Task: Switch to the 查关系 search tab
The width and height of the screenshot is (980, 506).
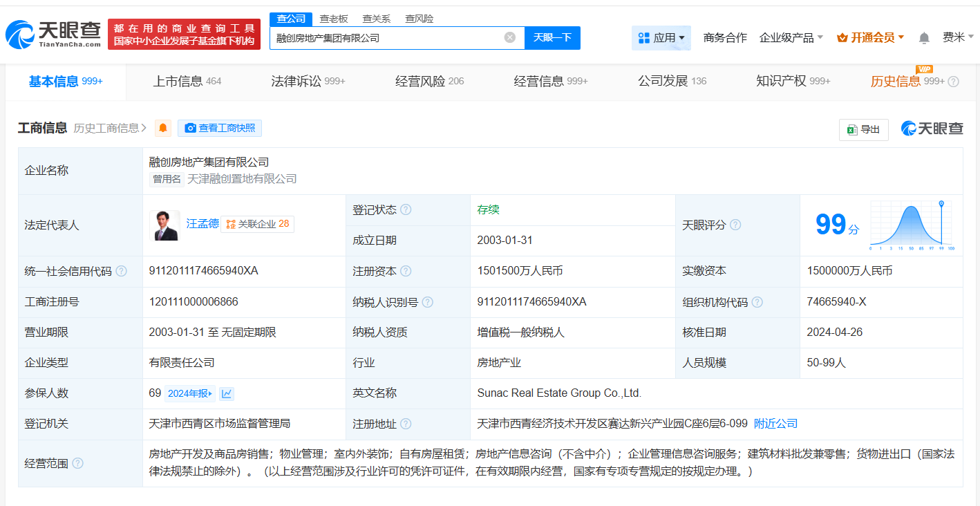Action: point(377,19)
